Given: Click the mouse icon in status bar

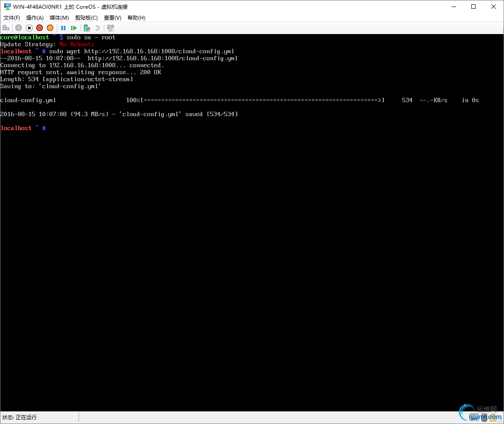Looking at the screenshot, I should pyautogui.click(x=484, y=417).
